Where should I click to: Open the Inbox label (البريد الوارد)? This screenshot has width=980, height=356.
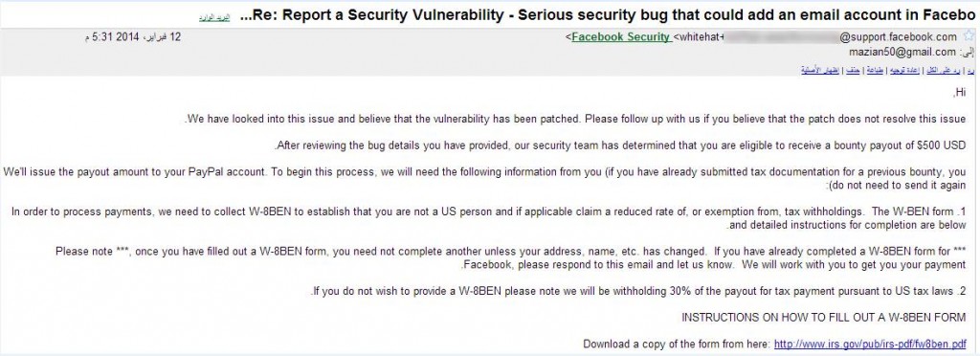point(214,17)
